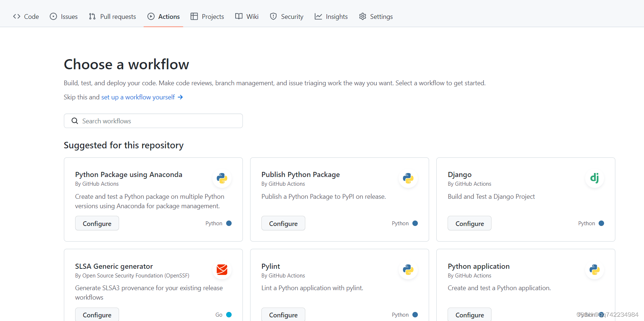Click the Python logo on Publish Python Package
Screen dimensions: 644x321
coord(408,178)
